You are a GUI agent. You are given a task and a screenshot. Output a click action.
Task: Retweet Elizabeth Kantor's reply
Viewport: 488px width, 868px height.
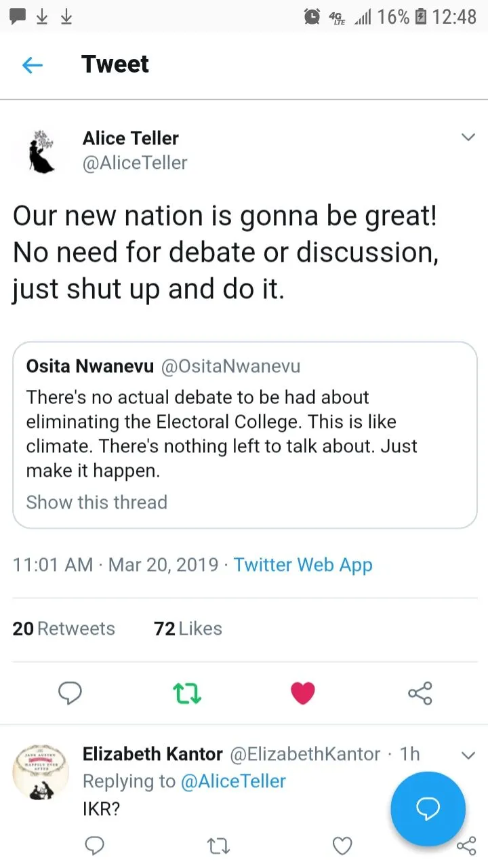coord(218,845)
